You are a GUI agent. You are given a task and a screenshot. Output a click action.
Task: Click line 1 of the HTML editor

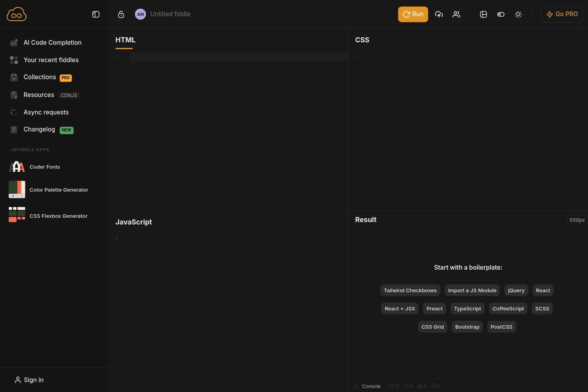(x=239, y=57)
